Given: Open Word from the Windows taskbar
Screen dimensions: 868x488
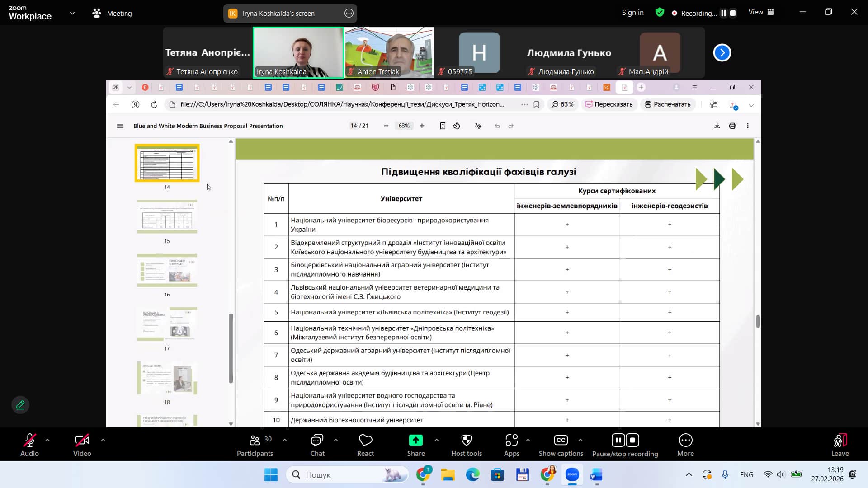Looking at the screenshot, I should 596,475.
